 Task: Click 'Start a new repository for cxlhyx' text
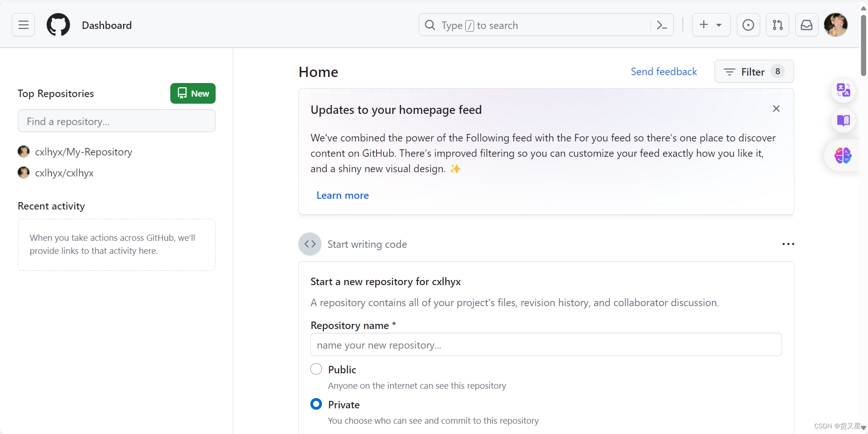coord(385,281)
